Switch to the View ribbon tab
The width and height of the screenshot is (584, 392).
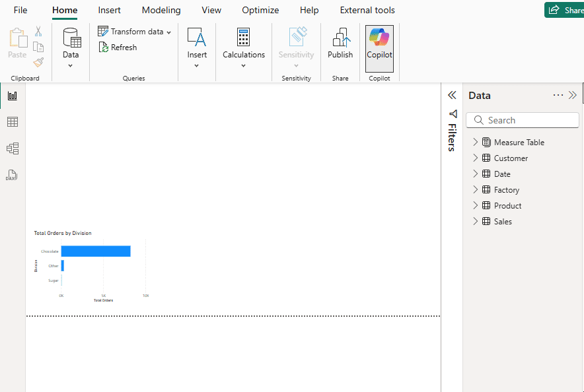tap(211, 10)
